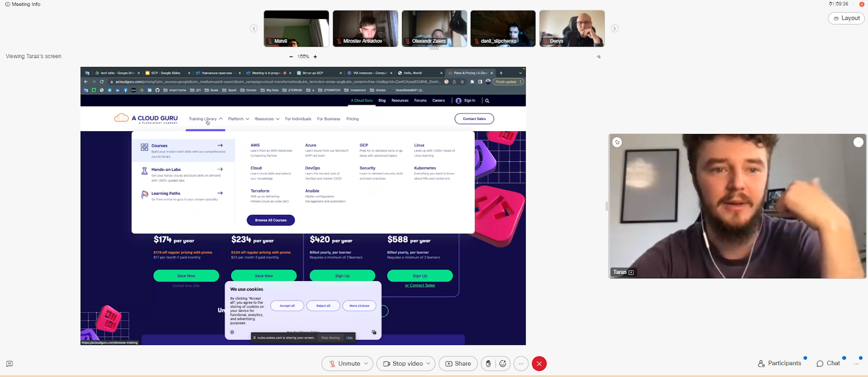The width and height of the screenshot is (868, 377).
Task: Open Courses in the Training Library menu
Action: [x=183, y=150]
